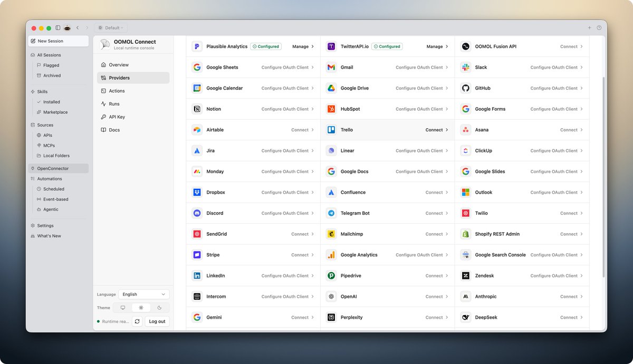Click the Trello logo icon

[331, 130]
